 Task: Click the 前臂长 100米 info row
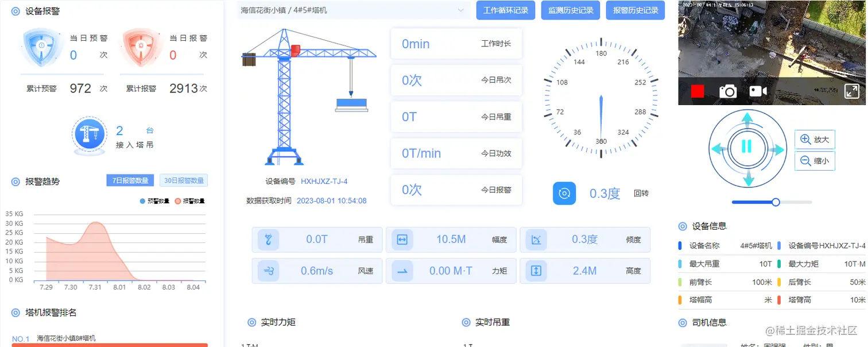pos(725,282)
